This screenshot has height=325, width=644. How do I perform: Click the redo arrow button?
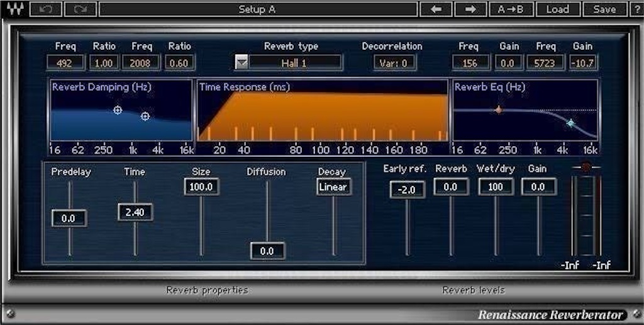80,9
